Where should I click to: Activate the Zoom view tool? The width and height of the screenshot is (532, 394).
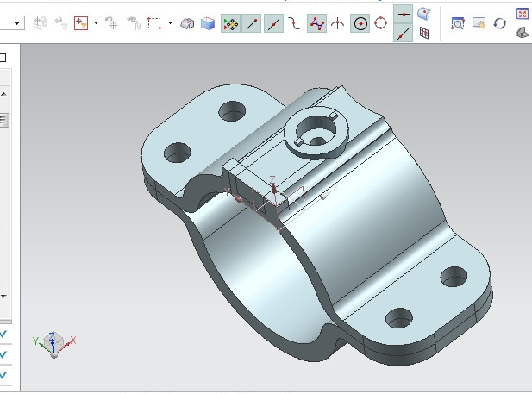pyautogui.click(x=457, y=24)
